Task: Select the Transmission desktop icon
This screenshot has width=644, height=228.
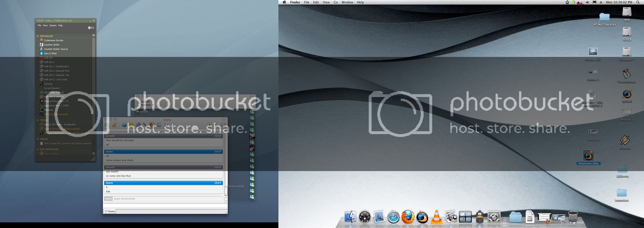Action: click(x=627, y=76)
